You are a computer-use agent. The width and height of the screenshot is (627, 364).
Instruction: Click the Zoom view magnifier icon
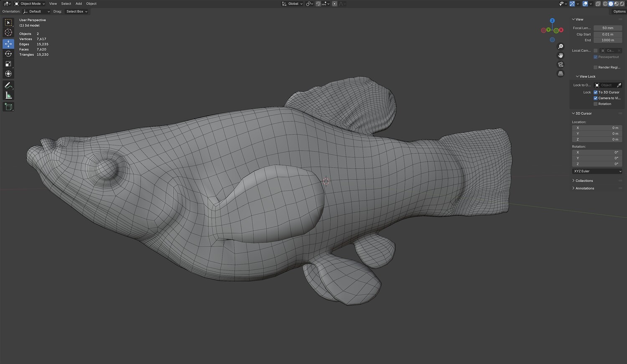561,46
